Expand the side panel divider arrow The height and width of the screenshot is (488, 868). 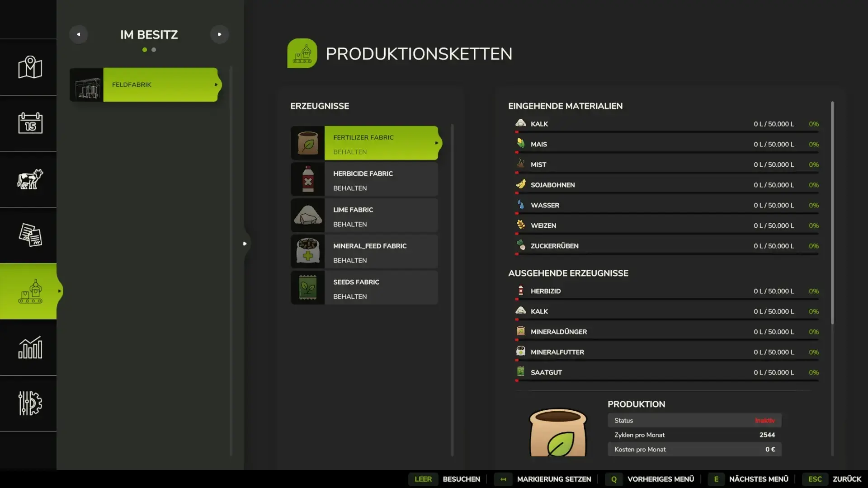245,244
